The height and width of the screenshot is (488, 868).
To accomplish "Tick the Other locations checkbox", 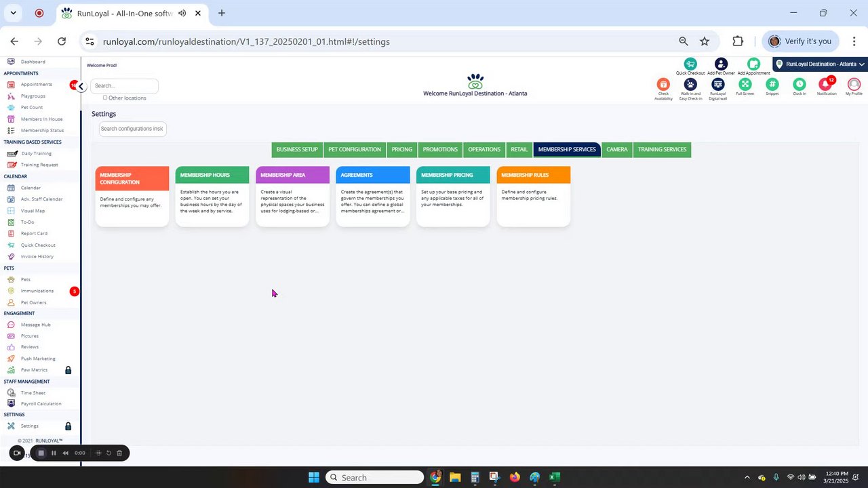I will coord(105,98).
